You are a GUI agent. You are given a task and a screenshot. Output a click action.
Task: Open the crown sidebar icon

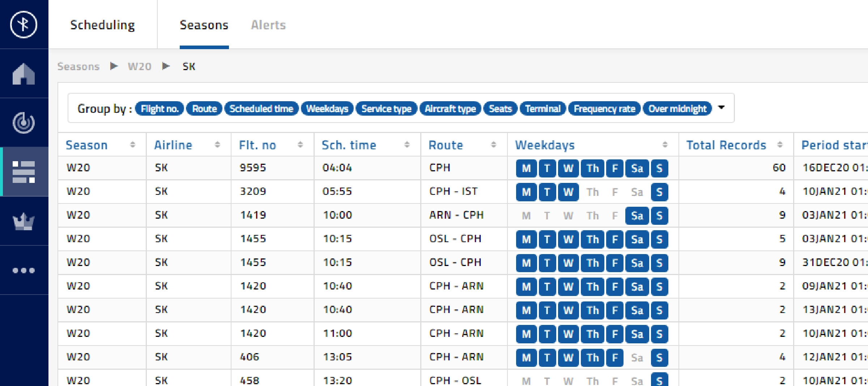coord(24,221)
